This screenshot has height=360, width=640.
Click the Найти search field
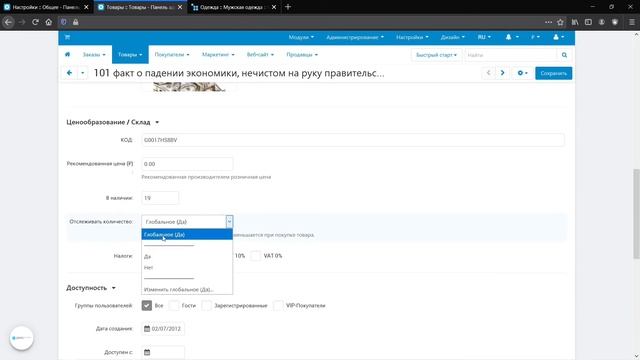511,55
